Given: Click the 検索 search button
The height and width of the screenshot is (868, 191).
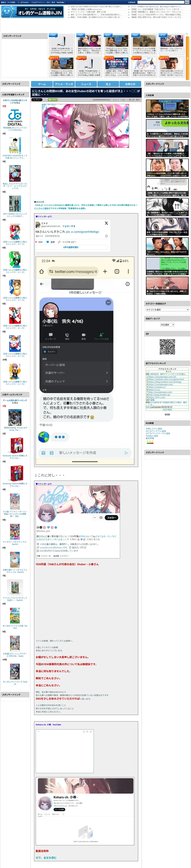Looking at the screenshot, I should (x=187, y=2).
